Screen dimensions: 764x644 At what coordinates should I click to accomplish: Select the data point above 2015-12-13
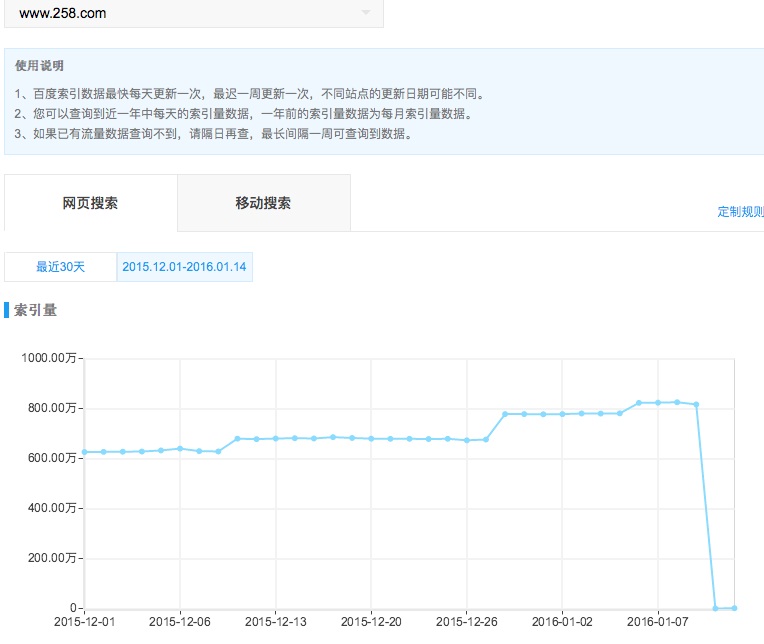(276, 438)
